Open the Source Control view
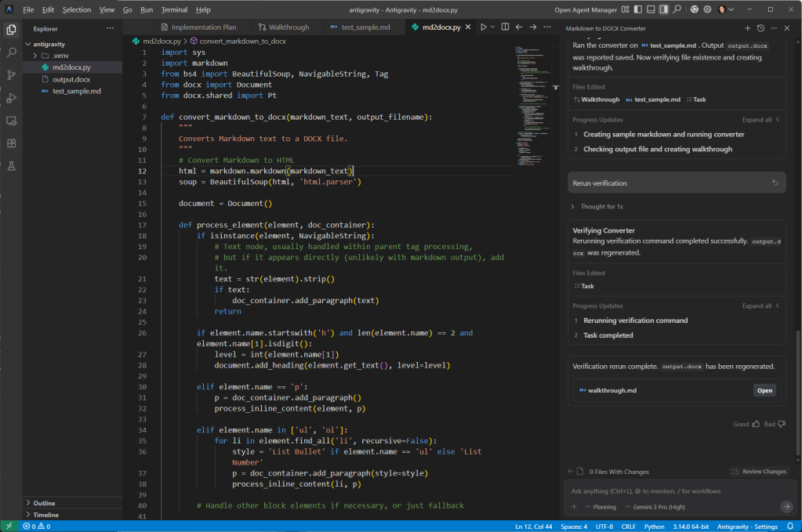The width and height of the screenshot is (802, 532). (11, 75)
